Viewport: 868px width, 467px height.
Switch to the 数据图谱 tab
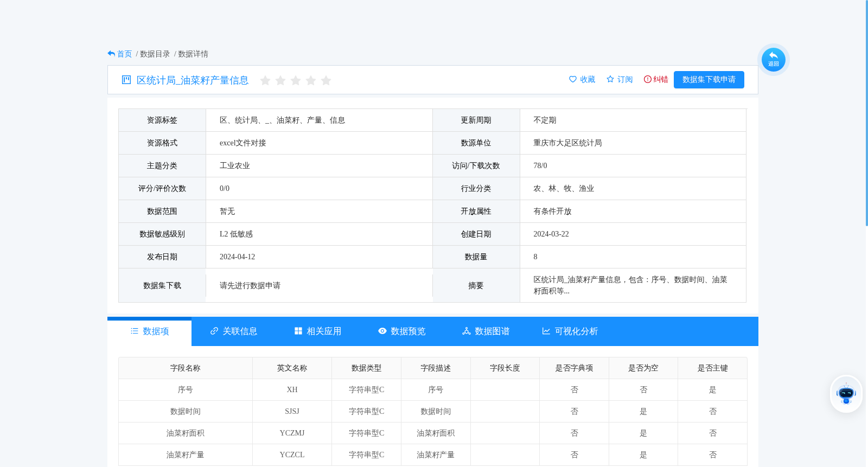pyautogui.click(x=486, y=331)
